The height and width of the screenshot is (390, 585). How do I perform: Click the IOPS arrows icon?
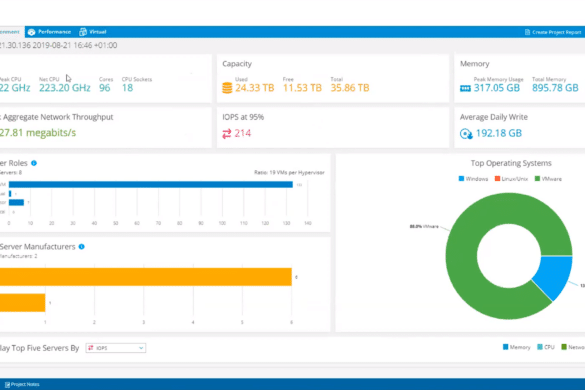227,134
